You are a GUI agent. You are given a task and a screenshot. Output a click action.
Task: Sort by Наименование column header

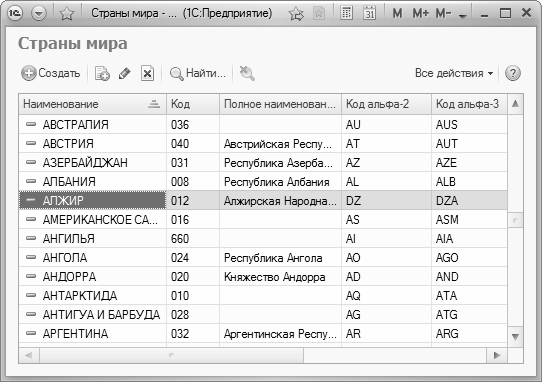(x=92, y=104)
